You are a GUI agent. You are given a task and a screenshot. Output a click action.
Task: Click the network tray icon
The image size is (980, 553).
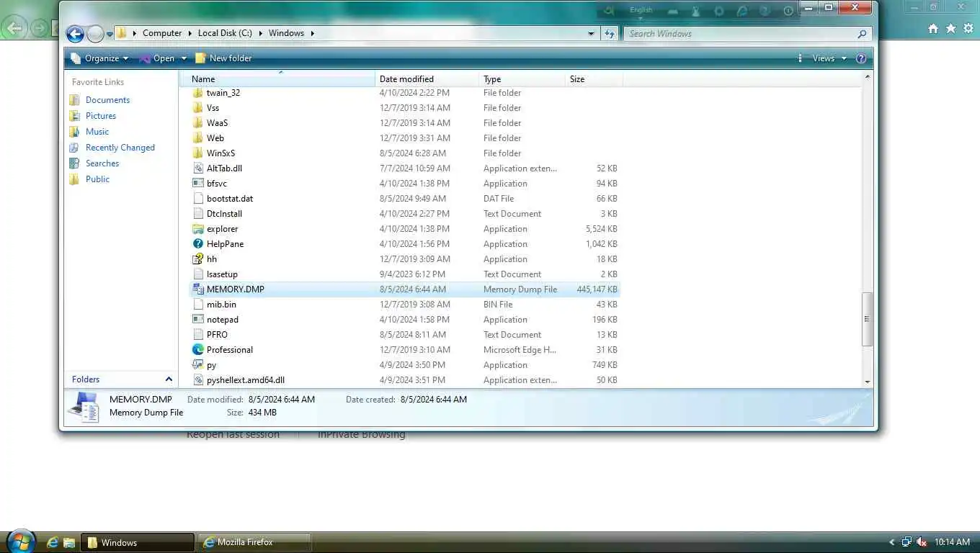coord(906,542)
